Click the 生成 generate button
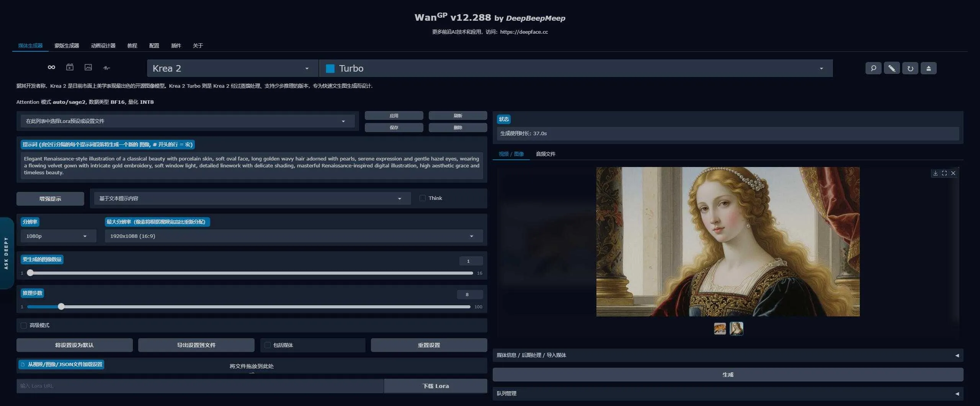Screen dimensions: 980x406 (x=728, y=375)
